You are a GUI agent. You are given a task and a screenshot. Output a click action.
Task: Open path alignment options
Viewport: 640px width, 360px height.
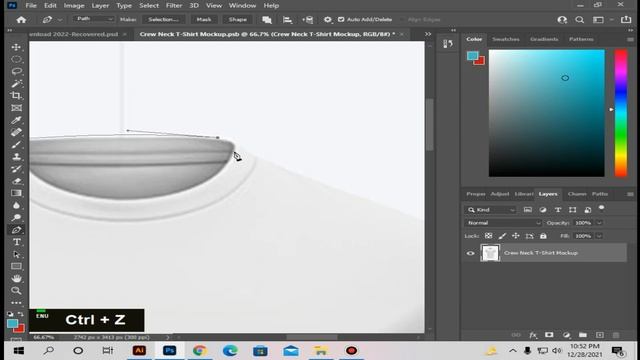[x=287, y=20]
